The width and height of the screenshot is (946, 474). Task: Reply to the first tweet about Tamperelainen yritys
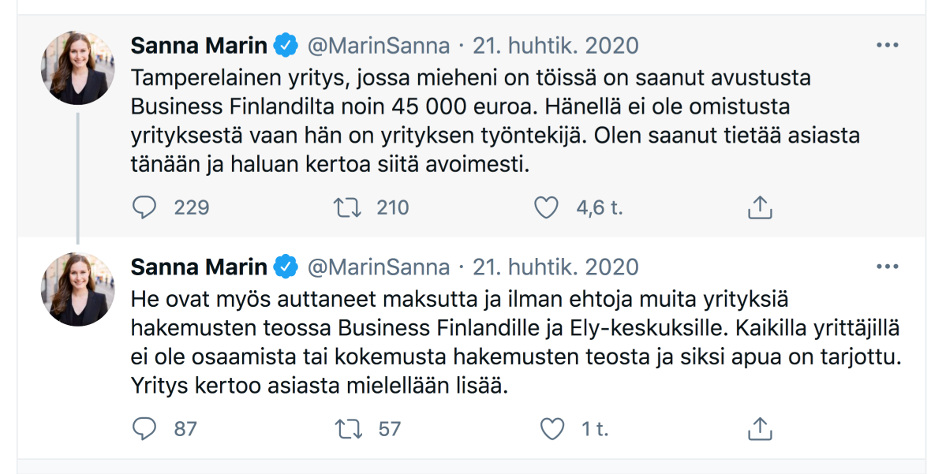[146, 207]
